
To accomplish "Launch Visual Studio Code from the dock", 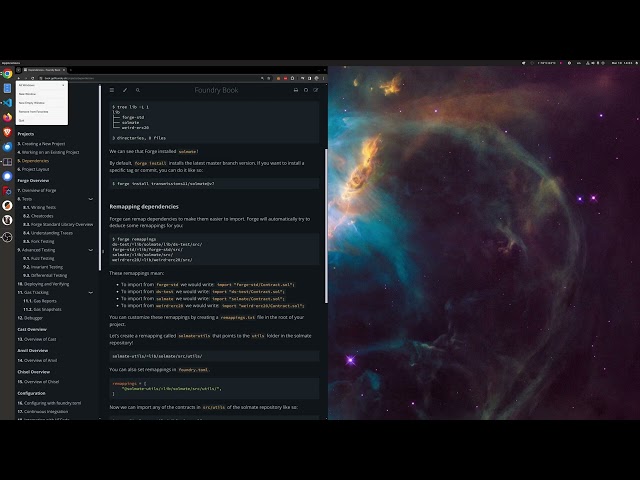I will coord(7,103).
